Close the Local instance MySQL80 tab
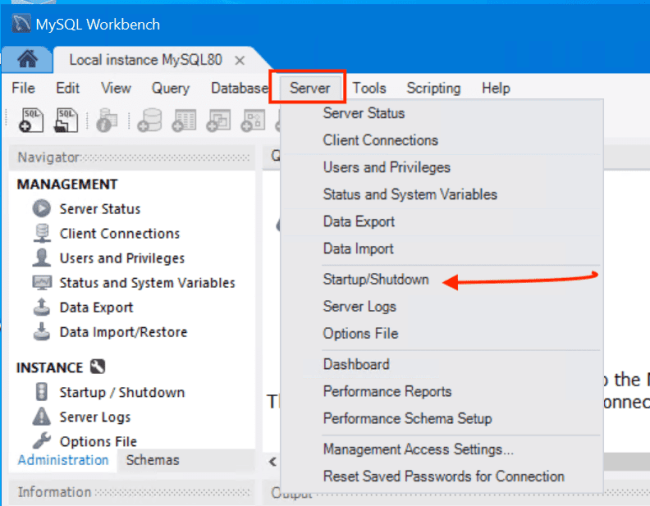The width and height of the screenshot is (650, 506). 239,61
